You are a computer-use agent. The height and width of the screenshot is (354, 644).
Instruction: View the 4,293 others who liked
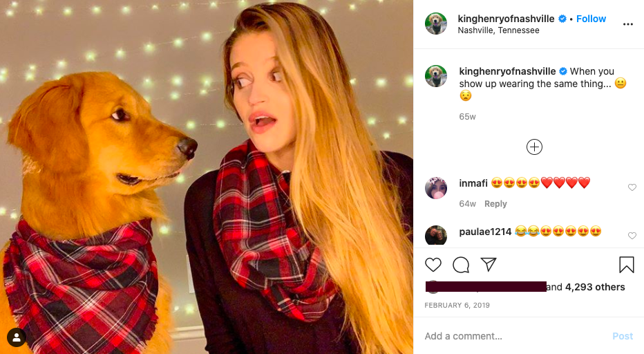click(595, 287)
